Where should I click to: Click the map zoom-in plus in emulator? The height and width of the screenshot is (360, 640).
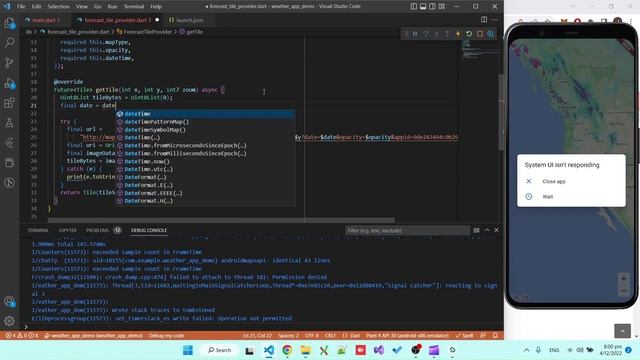623,279
